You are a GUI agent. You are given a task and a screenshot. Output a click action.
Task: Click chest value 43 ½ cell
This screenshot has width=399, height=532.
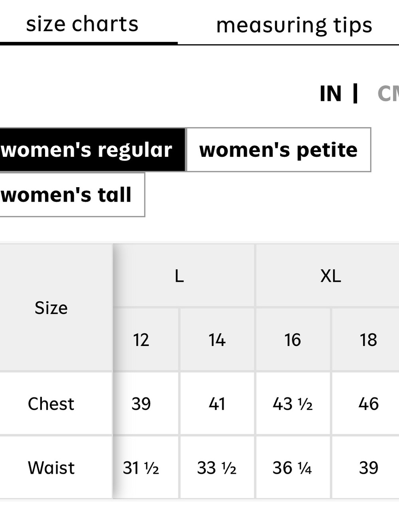coord(293,403)
